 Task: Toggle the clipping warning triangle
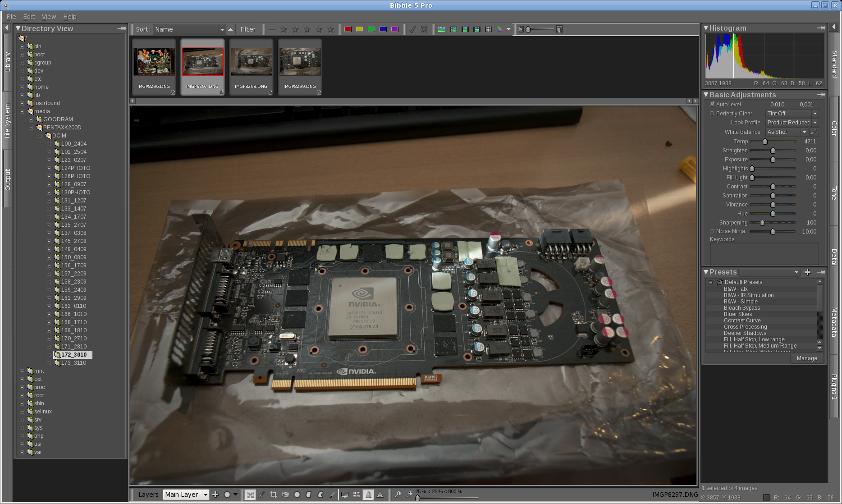(x=380, y=495)
